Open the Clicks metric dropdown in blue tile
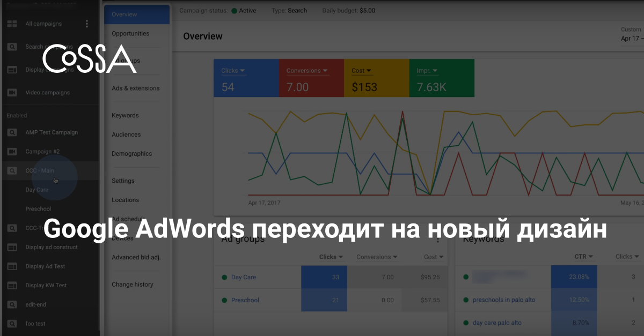Viewport: 644px width, 336px height. click(233, 71)
